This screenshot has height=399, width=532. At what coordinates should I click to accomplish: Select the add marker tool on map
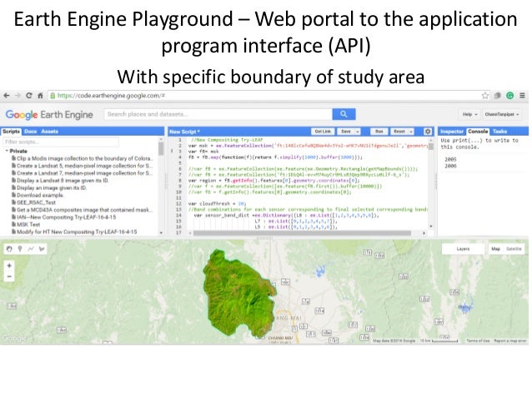pyautogui.click(x=20, y=249)
